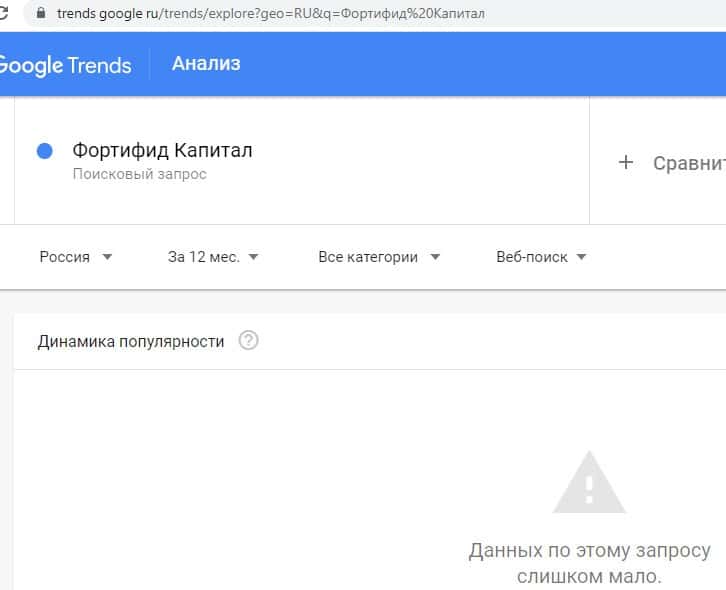Click the insufficient data message text
The height and width of the screenshot is (590, 726).
click(x=589, y=563)
